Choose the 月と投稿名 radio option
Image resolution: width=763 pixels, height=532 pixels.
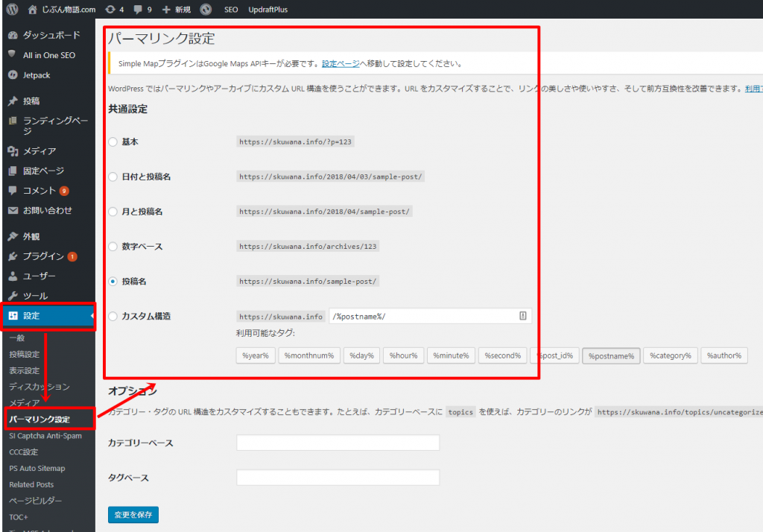[113, 212]
